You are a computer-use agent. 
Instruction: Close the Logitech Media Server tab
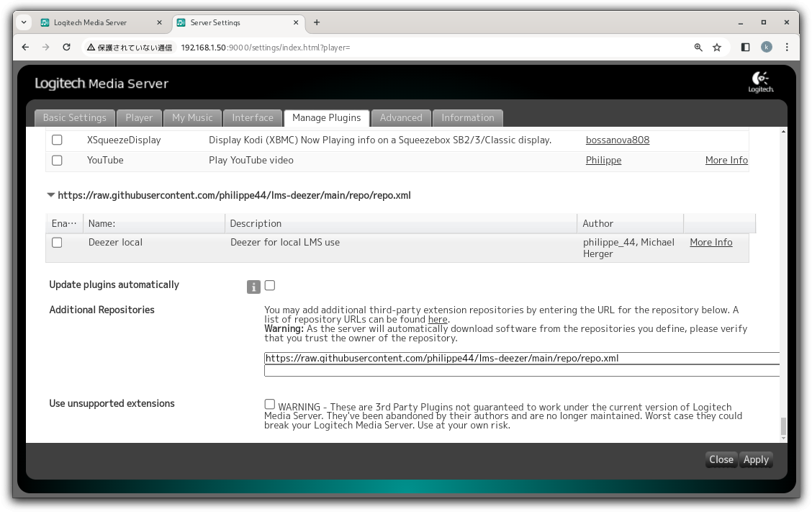[159, 22]
